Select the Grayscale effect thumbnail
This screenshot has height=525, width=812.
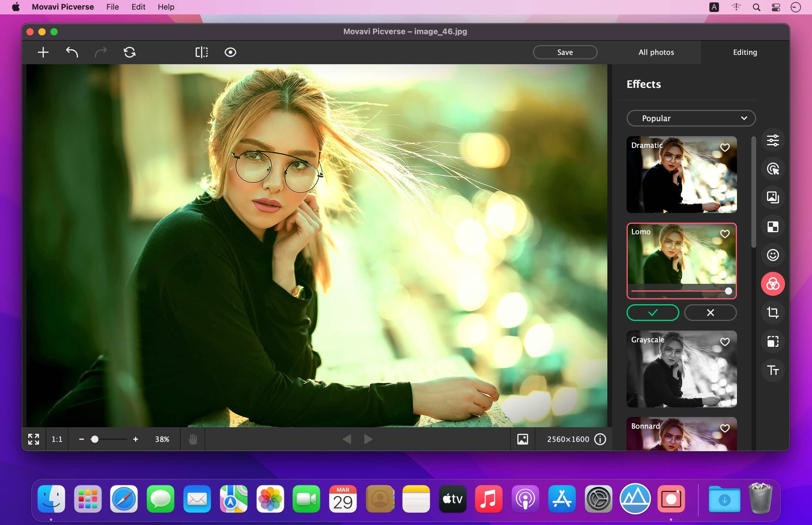681,369
